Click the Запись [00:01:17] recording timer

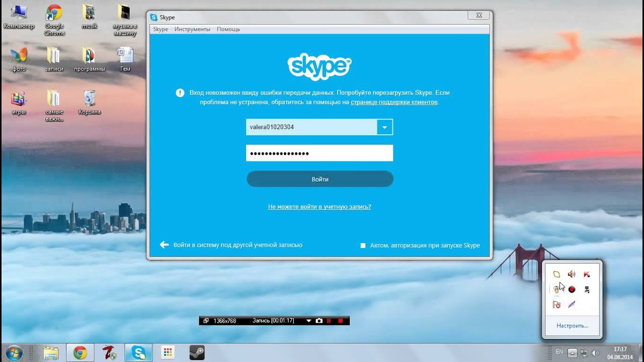point(273,321)
